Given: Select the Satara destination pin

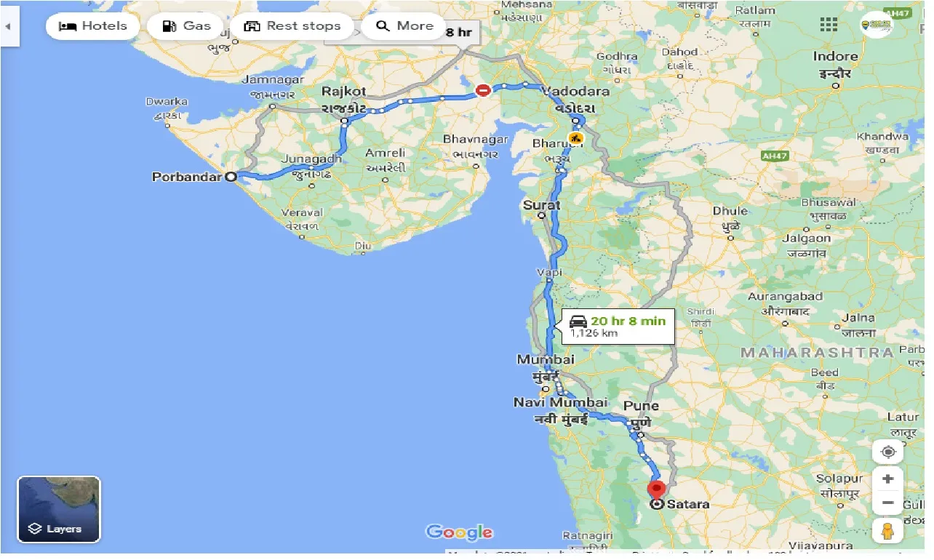Looking at the screenshot, I should point(657,489).
